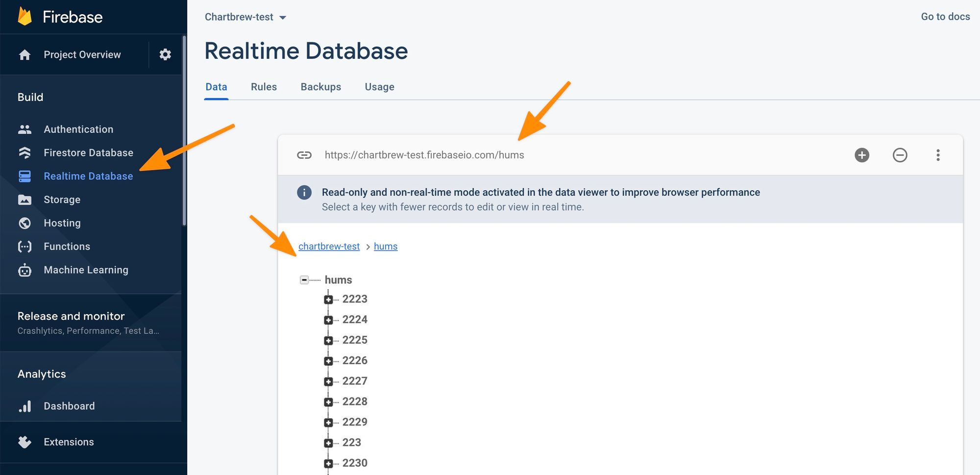This screenshot has width=980, height=475.
Task: Click the Firebase flame logo
Action: (24, 17)
